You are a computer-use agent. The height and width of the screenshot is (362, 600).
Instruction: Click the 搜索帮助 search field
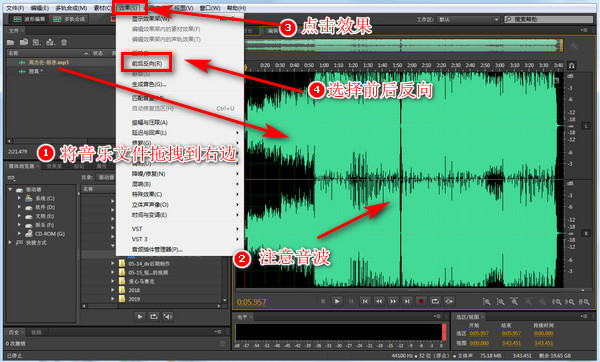pos(548,19)
